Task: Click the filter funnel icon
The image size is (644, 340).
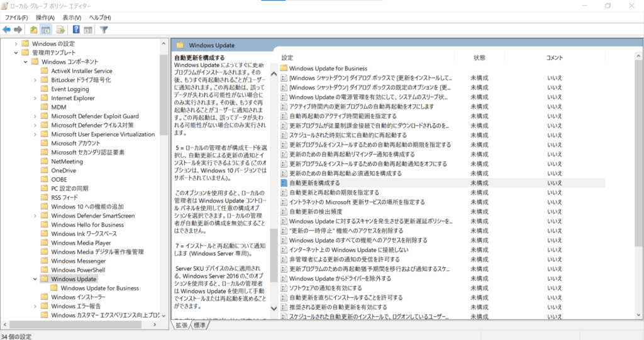Action: [x=104, y=30]
